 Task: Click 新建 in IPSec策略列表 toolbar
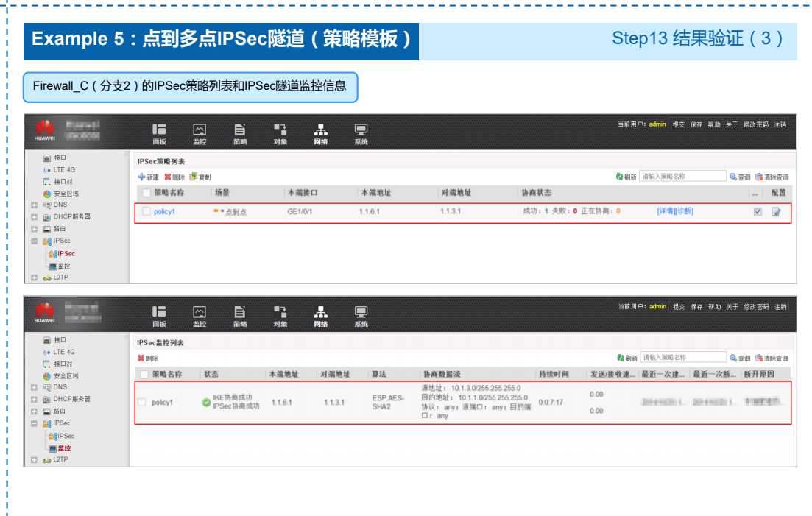pyautogui.click(x=149, y=177)
